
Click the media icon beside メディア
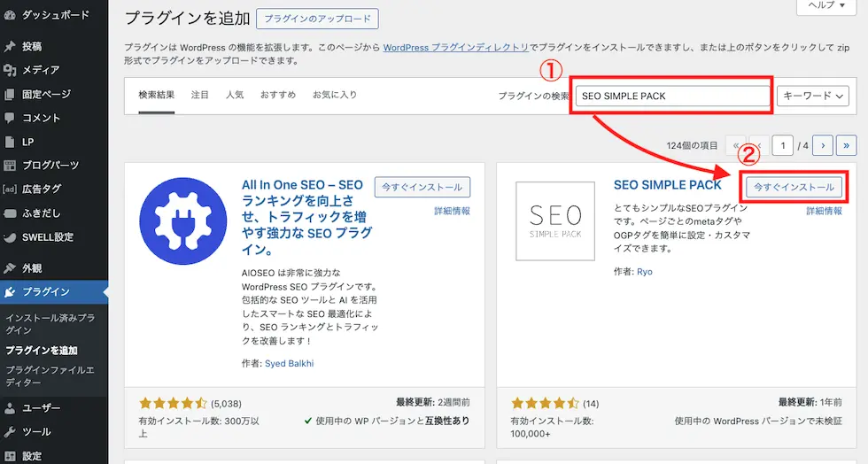[x=9, y=70]
